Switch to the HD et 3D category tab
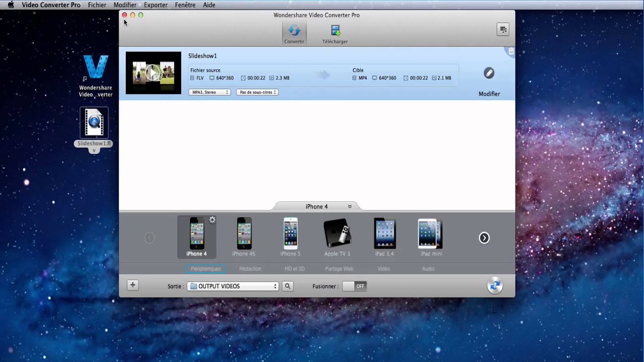This screenshot has width=644, height=362. pos(295,268)
